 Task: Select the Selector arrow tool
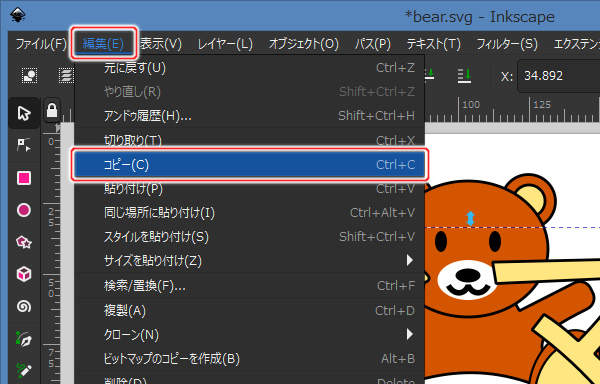click(24, 114)
